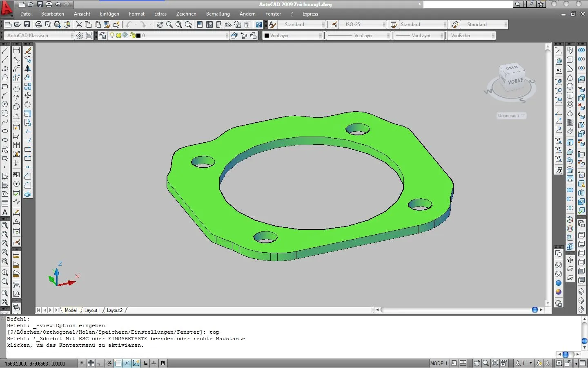588x368 pixels.
Task: Click the MODELL button in status bar
Action: (439, 363)
